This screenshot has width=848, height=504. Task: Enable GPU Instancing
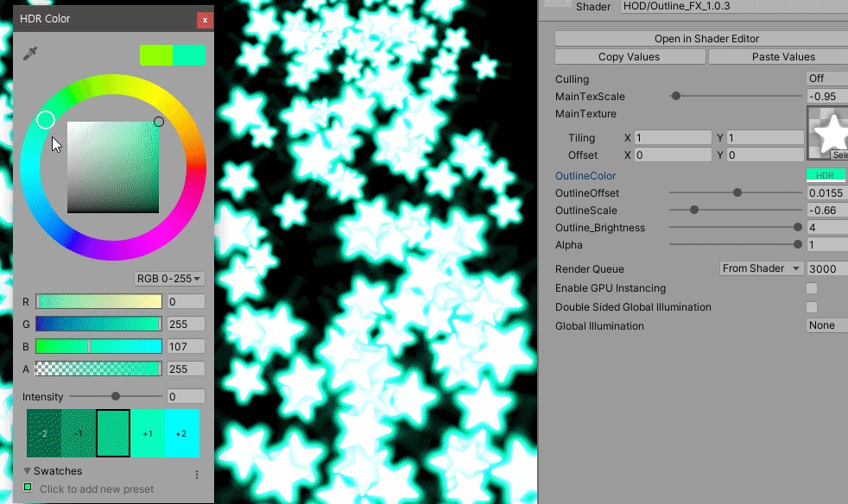click(x=812, y=287)
